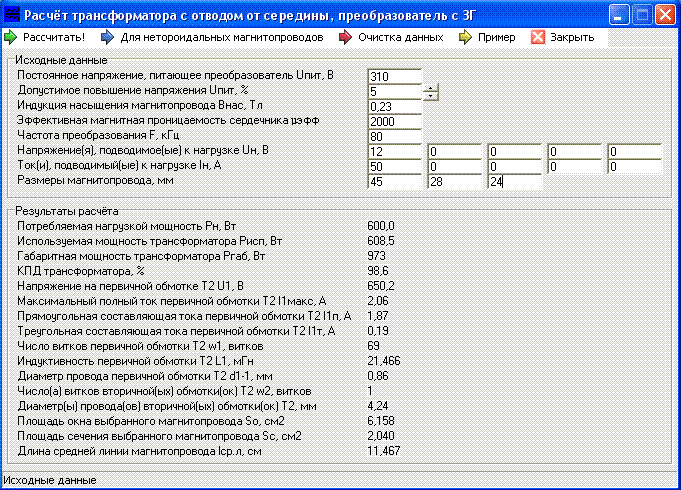The height and width of the screenshot is (490, 681).
Task: Click the Рисп result value 608,5
Action: coord(381,241)
